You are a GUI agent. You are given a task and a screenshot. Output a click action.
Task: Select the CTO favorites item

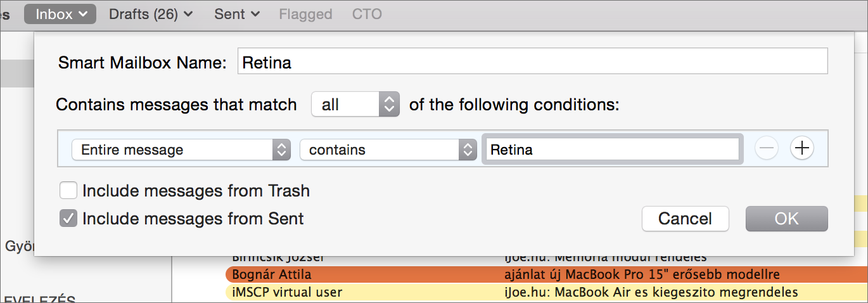tap(367, 14)
